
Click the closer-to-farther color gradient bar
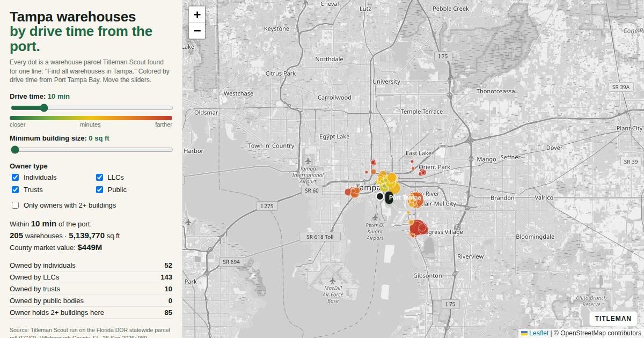tap(91, 118)
